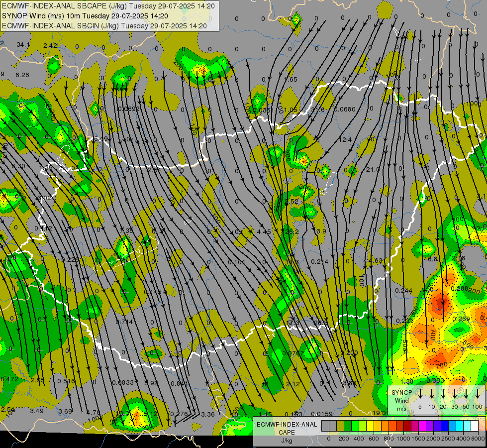Pick the dark red swatch above 1000
This screenshot has height=448, width=487.
(x=407, y=426)
